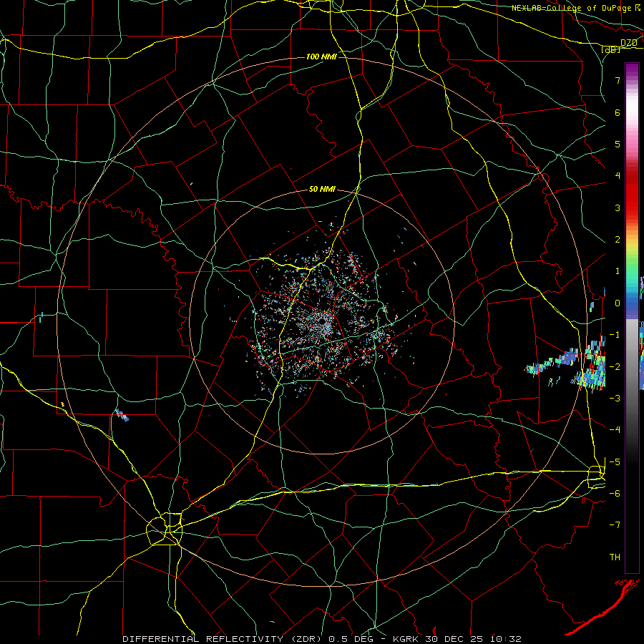Click the yellow highway interchange box at right edge
Screen dimensions: 644x644
[596, 477]
